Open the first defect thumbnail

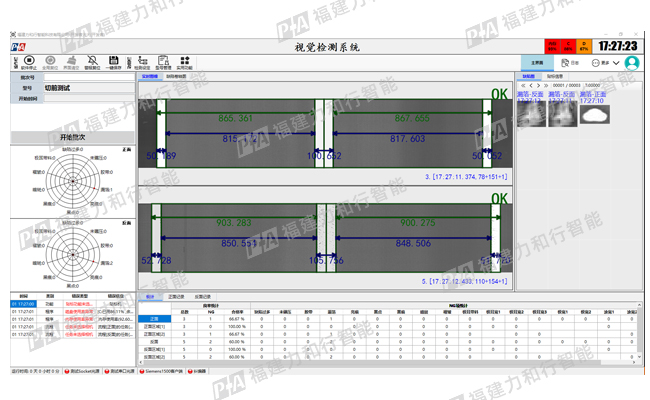pos(530,115)
